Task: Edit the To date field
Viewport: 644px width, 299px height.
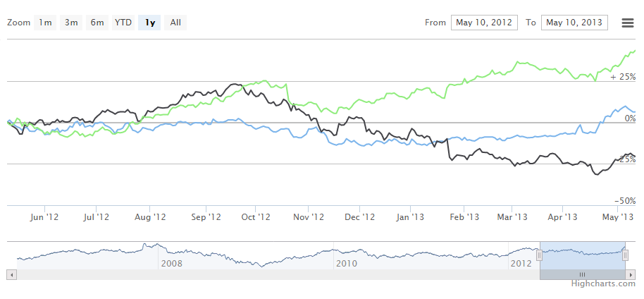Action: [x=574, y=23]
